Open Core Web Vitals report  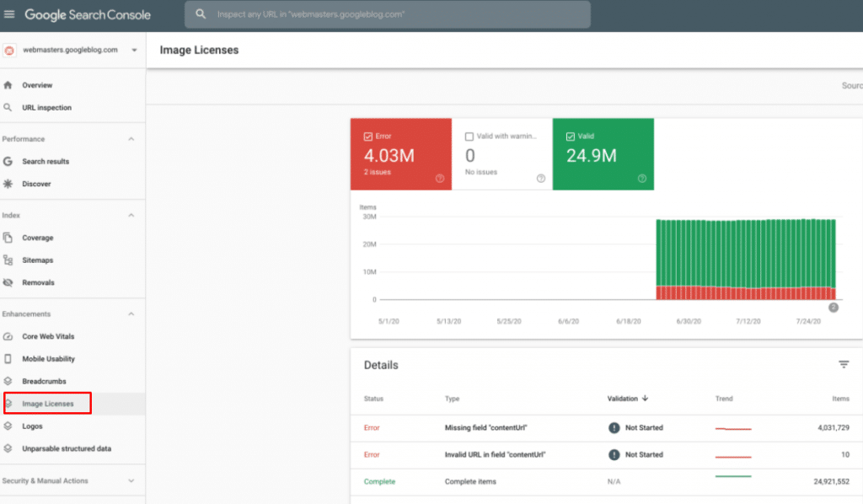click(x=49, y=336)
